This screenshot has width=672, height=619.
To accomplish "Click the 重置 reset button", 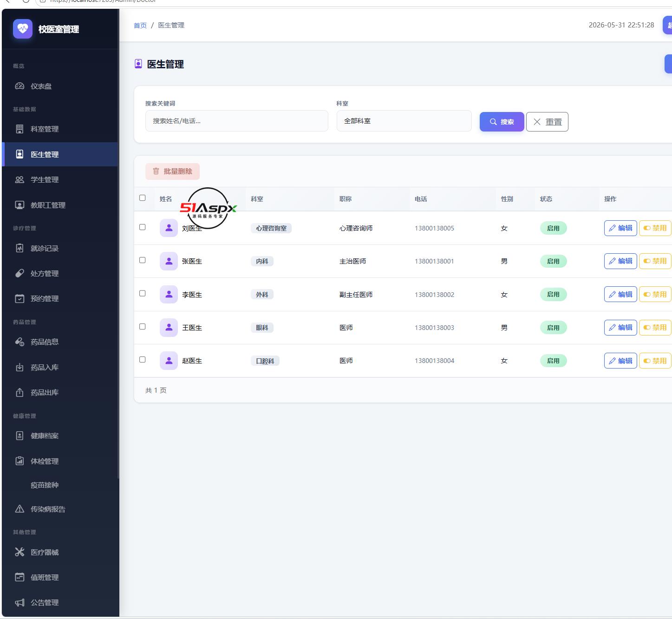I will coord(547,122).
